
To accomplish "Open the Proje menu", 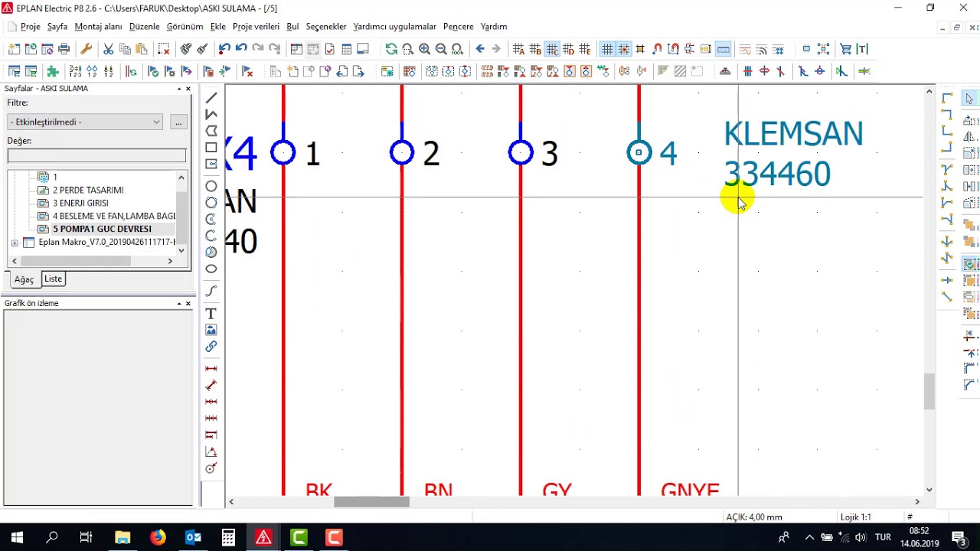I will pos(31,27).
